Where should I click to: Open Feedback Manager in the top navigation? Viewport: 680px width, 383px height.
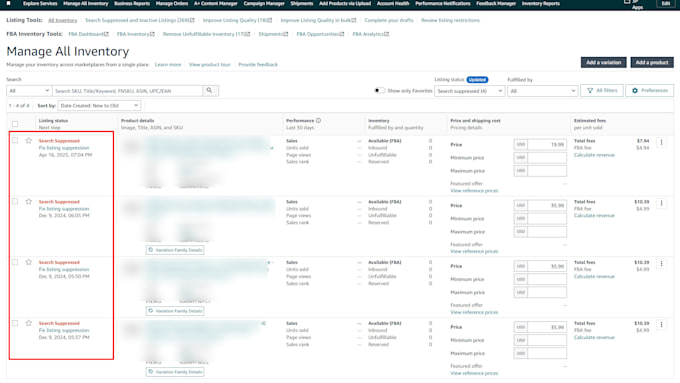[496, 3]
